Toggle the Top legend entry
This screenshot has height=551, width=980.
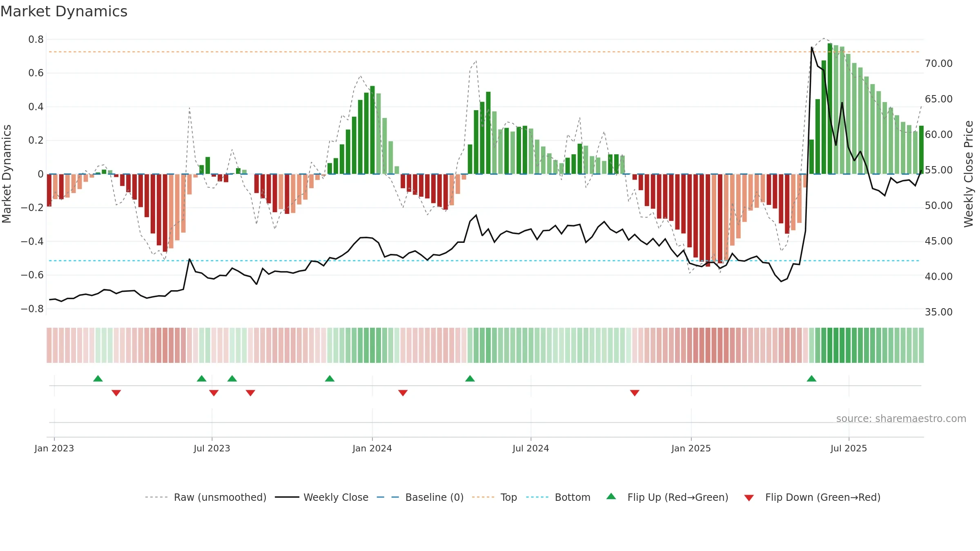click(494, 497)
